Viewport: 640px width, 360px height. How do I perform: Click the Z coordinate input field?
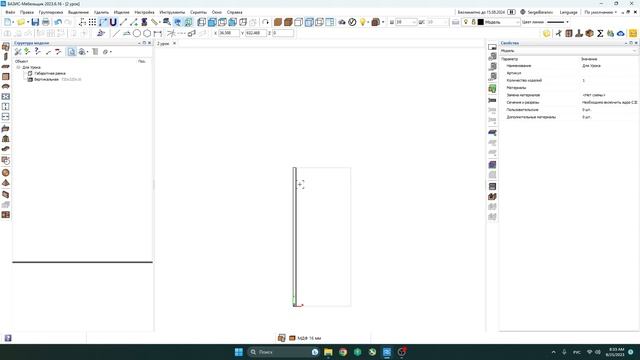(x=282, y=33)
